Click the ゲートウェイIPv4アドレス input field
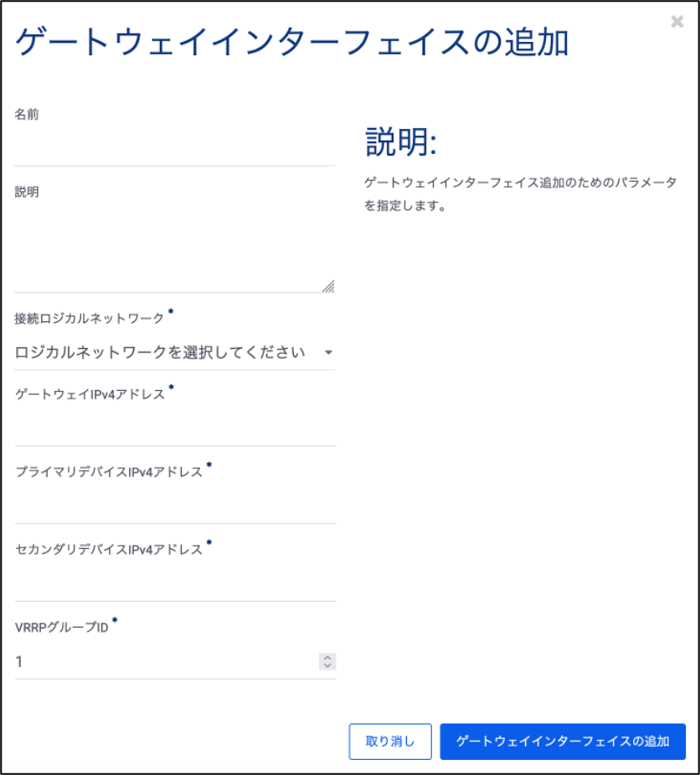The height and width of the screenshot is (775, 700). [x=175, y=428]
